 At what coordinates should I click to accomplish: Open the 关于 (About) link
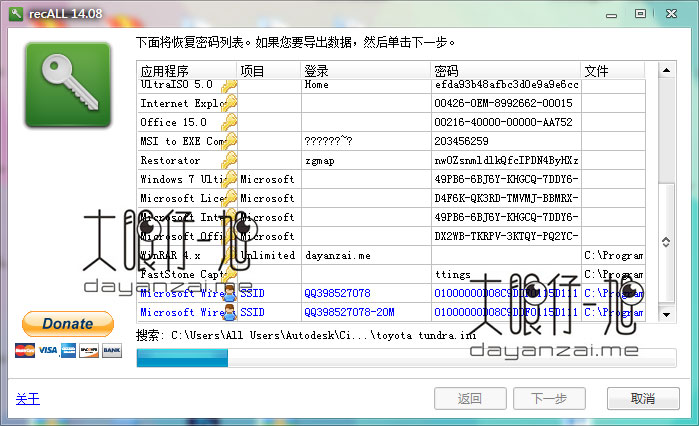coord(28,398)
